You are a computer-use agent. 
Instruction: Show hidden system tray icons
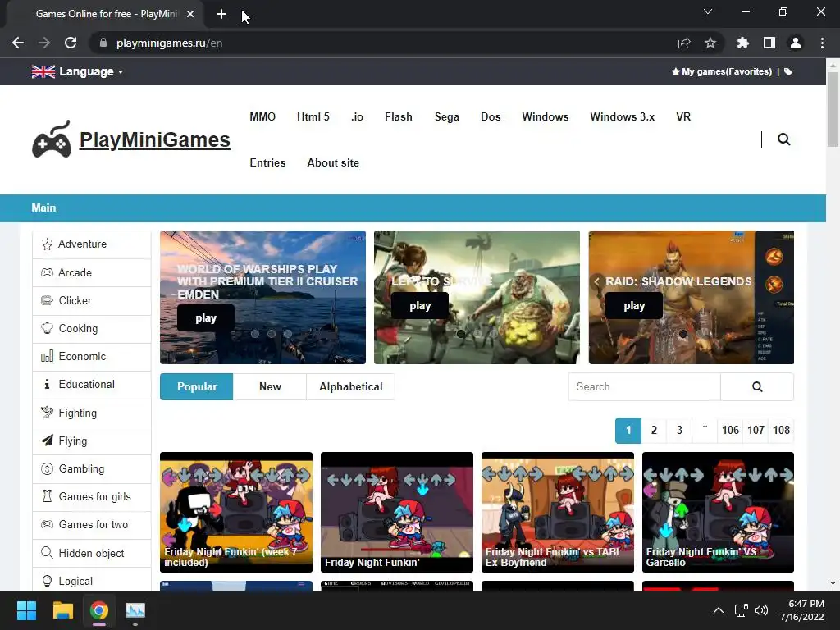719,610
